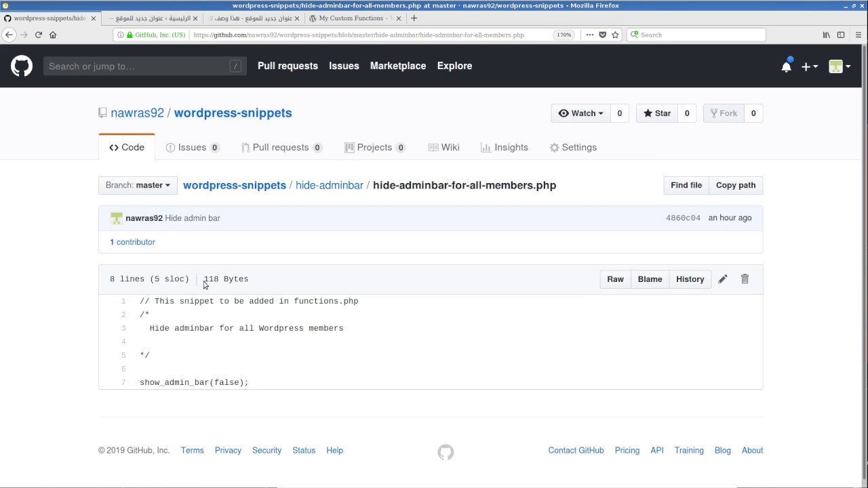The height and width of the screenshot is (488, 868).
Task: Open the Contact GitHub footer link
Action: (576, 450)
